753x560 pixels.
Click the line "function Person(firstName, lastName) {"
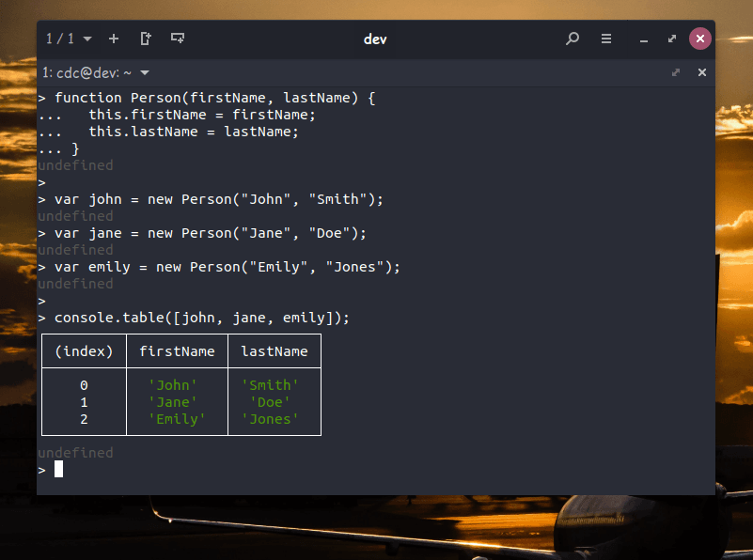[x=214, y=98]
